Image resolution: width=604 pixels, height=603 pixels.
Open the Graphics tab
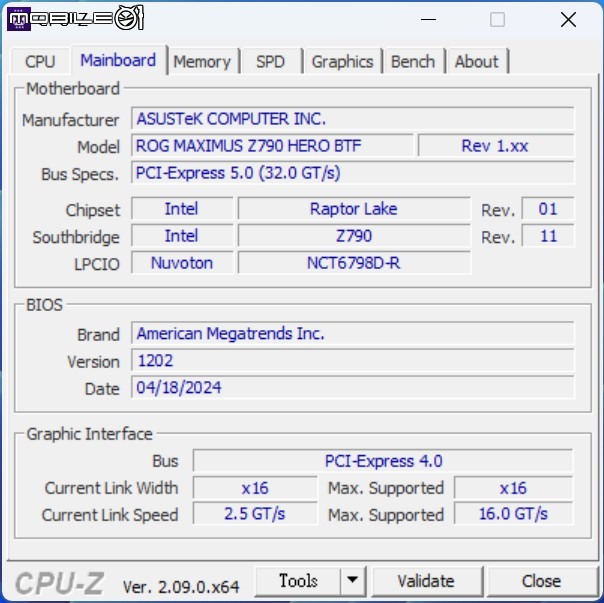pyautogui.click(x=342, y=61)
